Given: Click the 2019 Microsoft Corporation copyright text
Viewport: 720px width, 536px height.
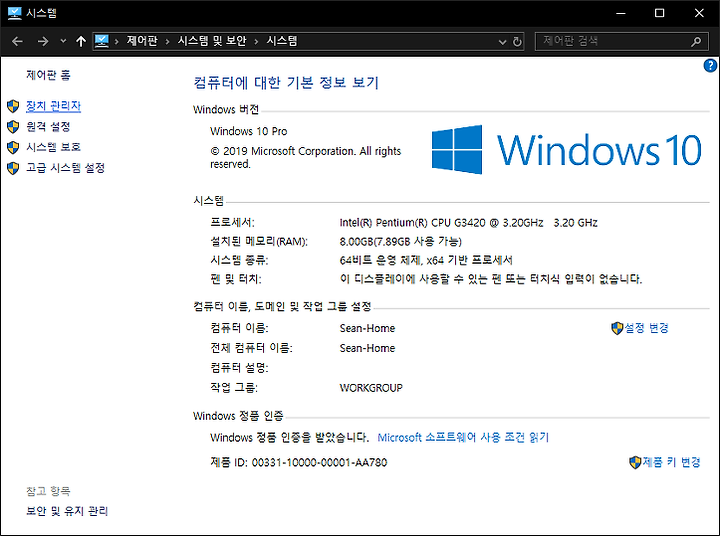Looking at the screenshot, I should click(306, 158).
